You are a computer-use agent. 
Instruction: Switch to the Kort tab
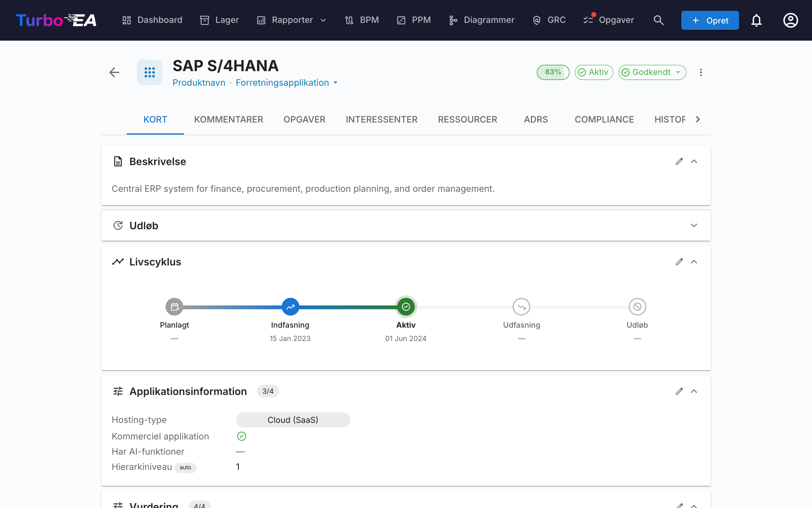(x=155, y=120)
